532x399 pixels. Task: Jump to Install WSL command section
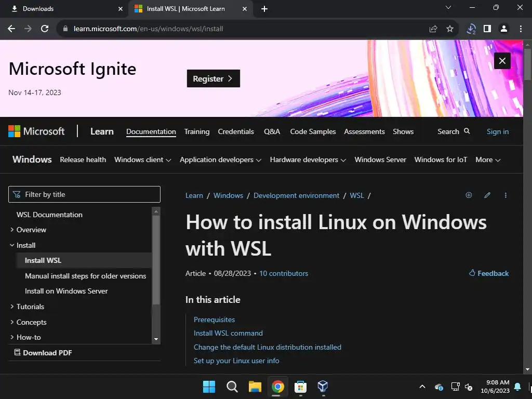pos(228,333)
